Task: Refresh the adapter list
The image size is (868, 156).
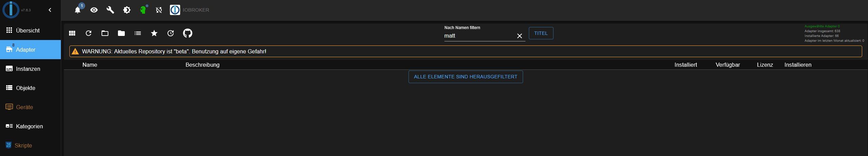Action: [x=89, y=33]
